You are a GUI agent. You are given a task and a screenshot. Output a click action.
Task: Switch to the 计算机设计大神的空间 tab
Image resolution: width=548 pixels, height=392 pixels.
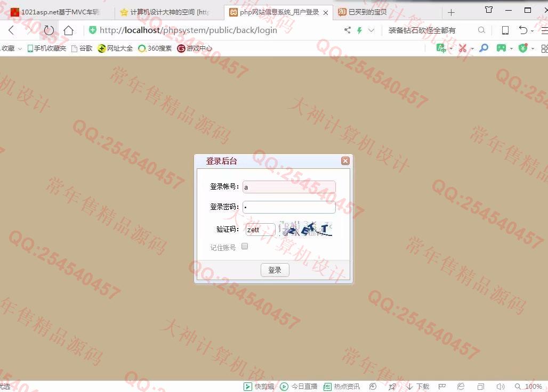point(165,12)
